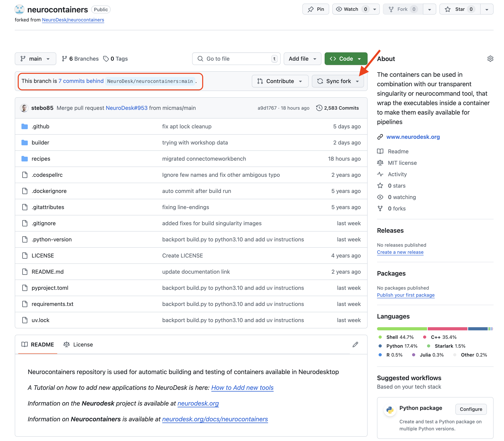Image resolution: width=504 pixels, height=441 pixels.
Task: Open the recipes folder icon
Action: point(25,159)
